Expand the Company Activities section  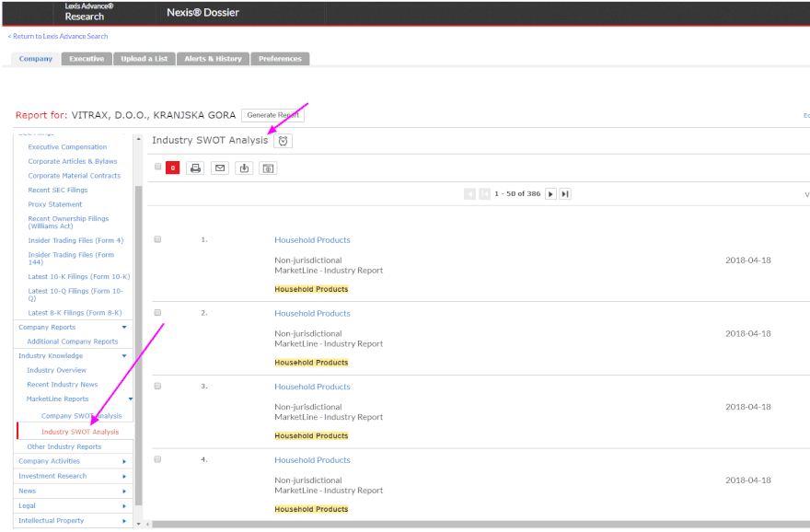[x=124, y=461]
